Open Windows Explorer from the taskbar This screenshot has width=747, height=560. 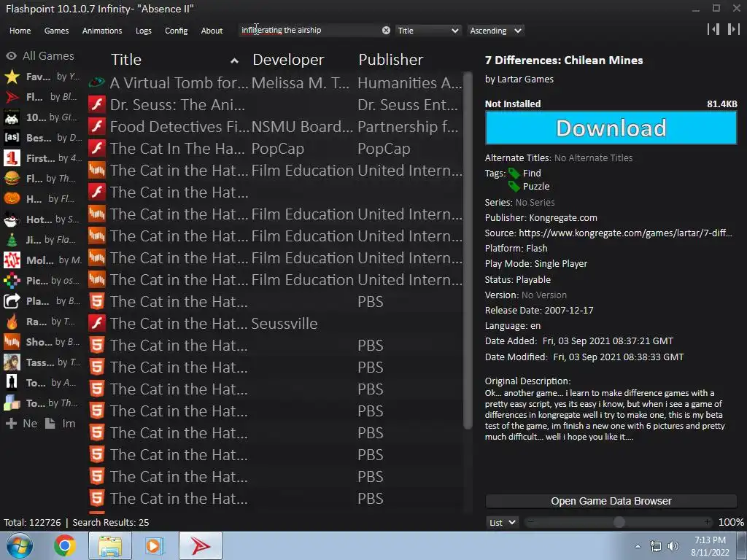click(110, 545)
